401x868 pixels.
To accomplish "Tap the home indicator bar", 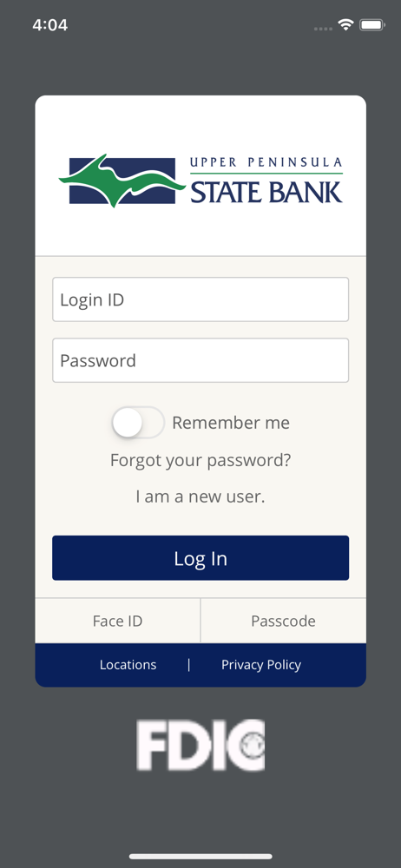I will coord(200,857).
